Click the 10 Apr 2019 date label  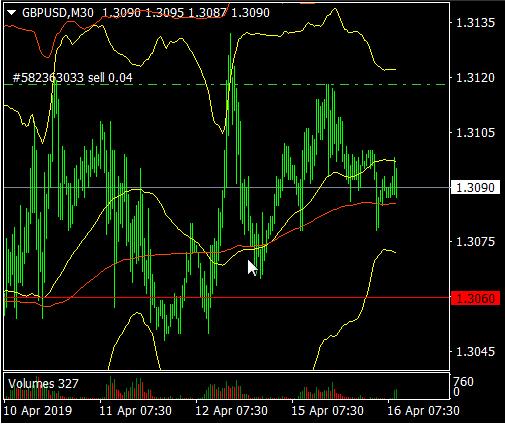pos(38,411)
